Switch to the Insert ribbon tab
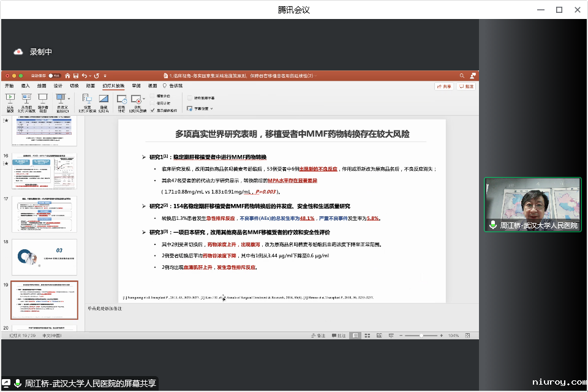This screenshot has height=392, width=588. pyautogui.click(x=25, y=86)
